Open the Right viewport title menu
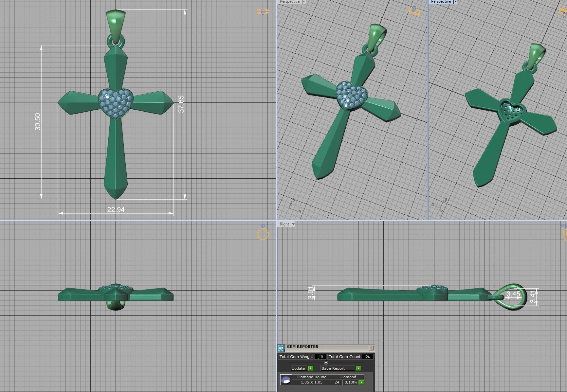 point(284,224)
